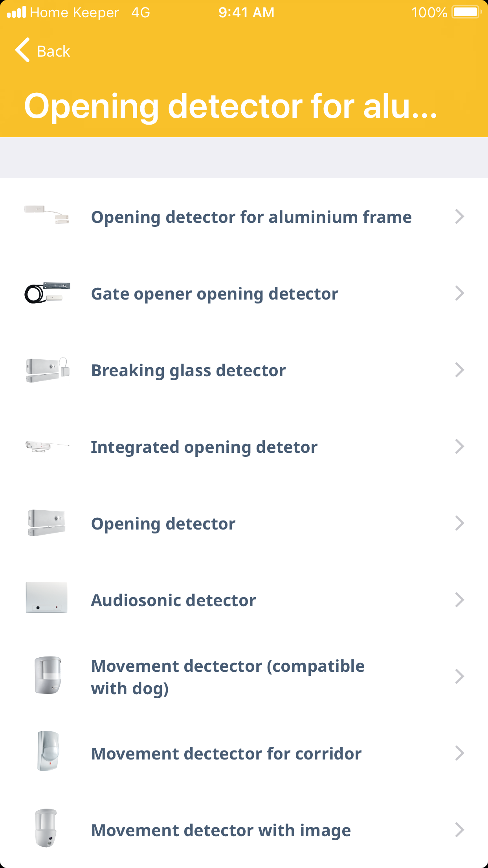Open Movement detector (compatible with dog)

[x=227, y=677]
